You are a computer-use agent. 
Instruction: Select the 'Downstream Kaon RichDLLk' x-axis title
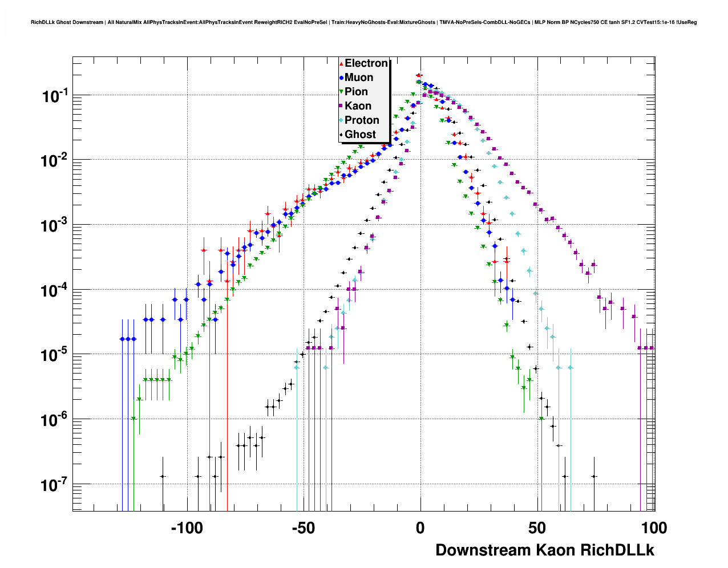click(545, 550)
